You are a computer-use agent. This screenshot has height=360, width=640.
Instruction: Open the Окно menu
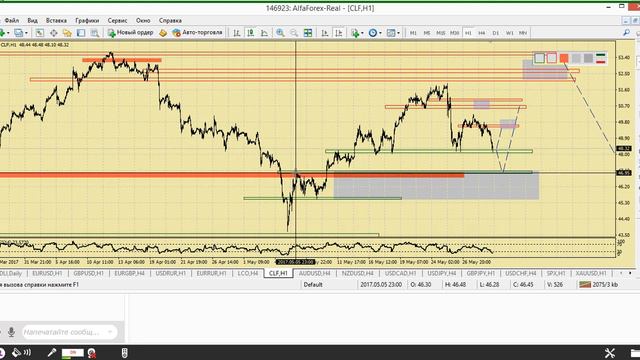tap(143, 20)
